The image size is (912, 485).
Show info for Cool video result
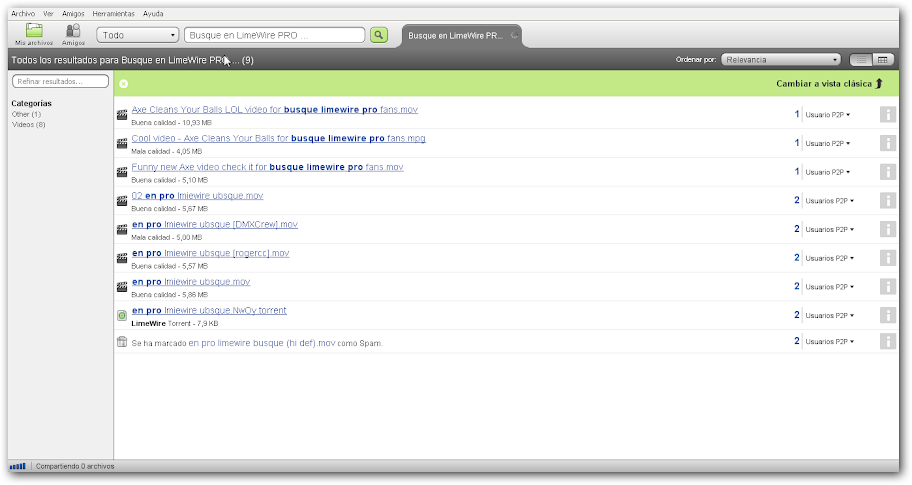888,143
